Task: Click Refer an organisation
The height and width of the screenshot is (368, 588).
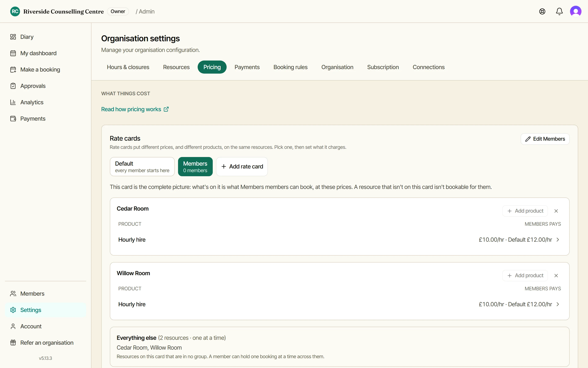Action: 46,342
